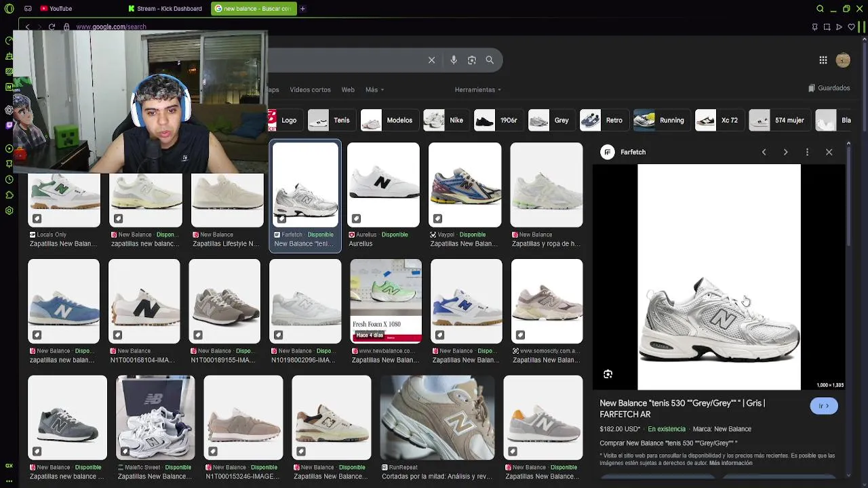Image resolution: width=868 pixels, height=488 pixels.
Task: Clear the Google search box
Action: 431,60
